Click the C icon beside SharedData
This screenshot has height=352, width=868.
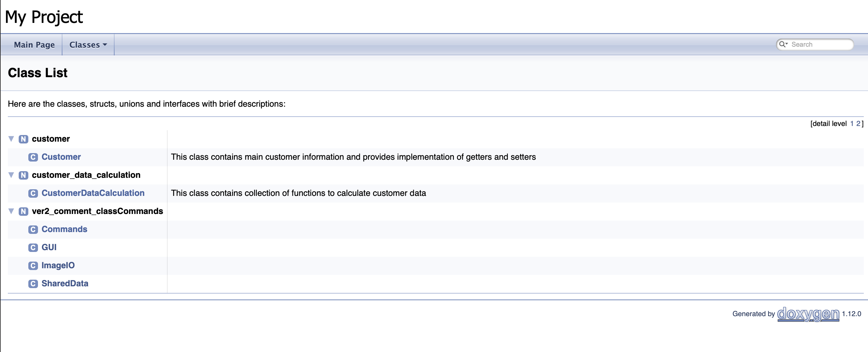pyautogui.click(x=33, y=284)
